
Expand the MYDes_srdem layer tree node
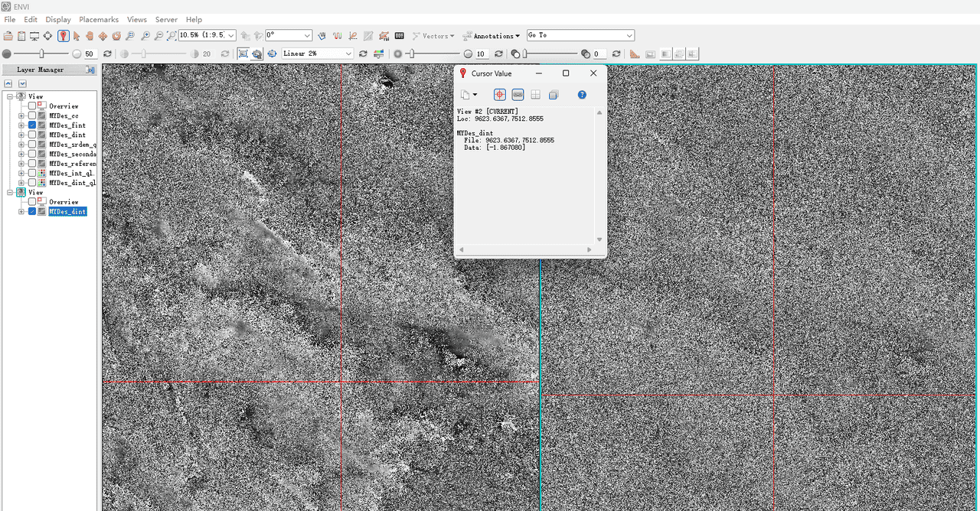pyautogui.click(x=21, y=145)
